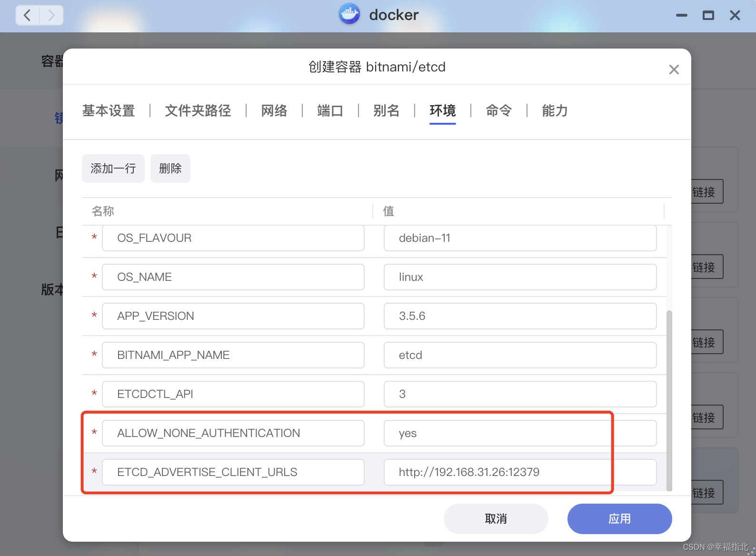
Task: Go back with the left arrow button
Action: click(28, 15)
